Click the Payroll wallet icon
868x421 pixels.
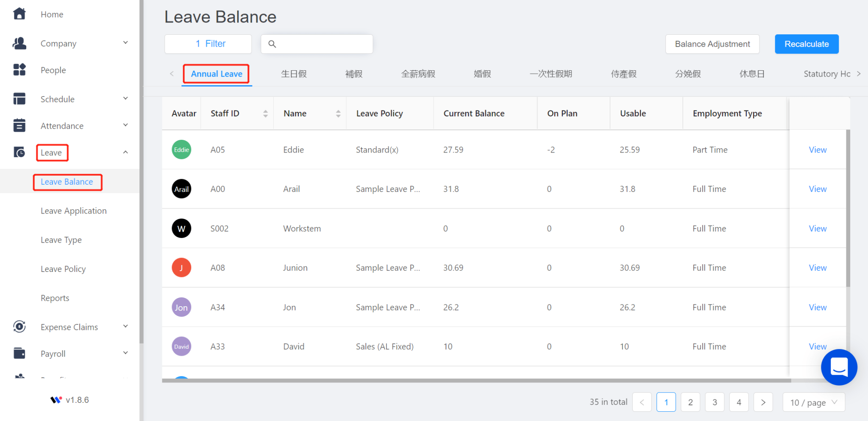click(x=19, y=353)
